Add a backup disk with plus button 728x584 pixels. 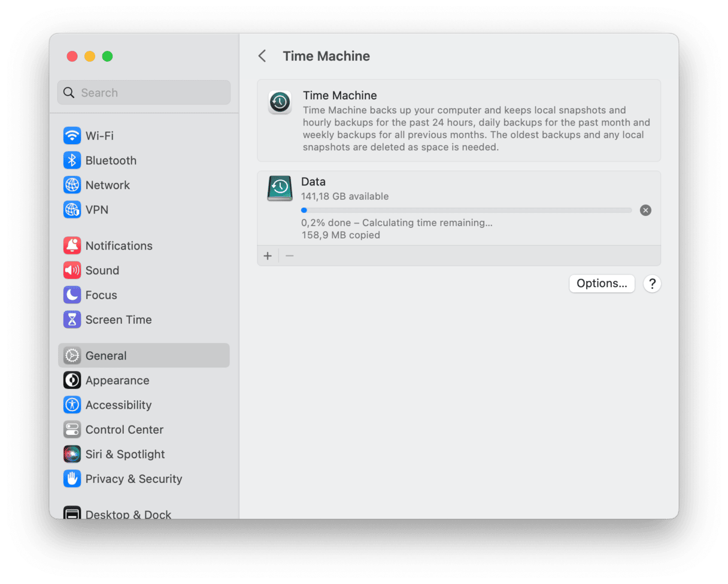tap(268, 256)
